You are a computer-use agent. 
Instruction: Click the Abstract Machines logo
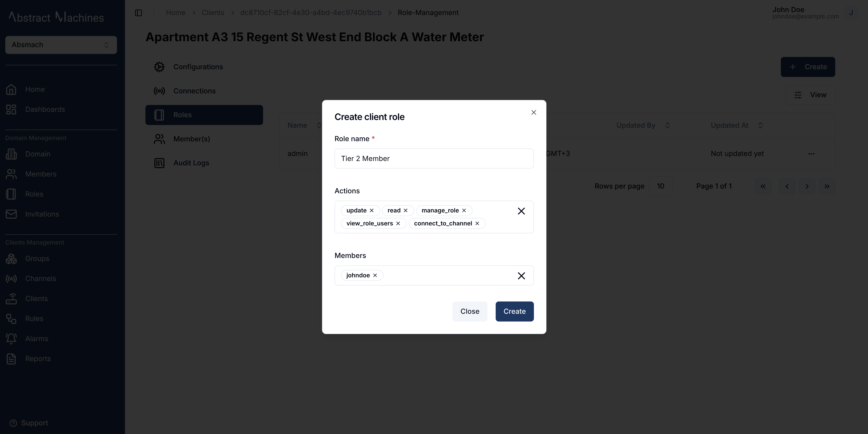(56, 17)
